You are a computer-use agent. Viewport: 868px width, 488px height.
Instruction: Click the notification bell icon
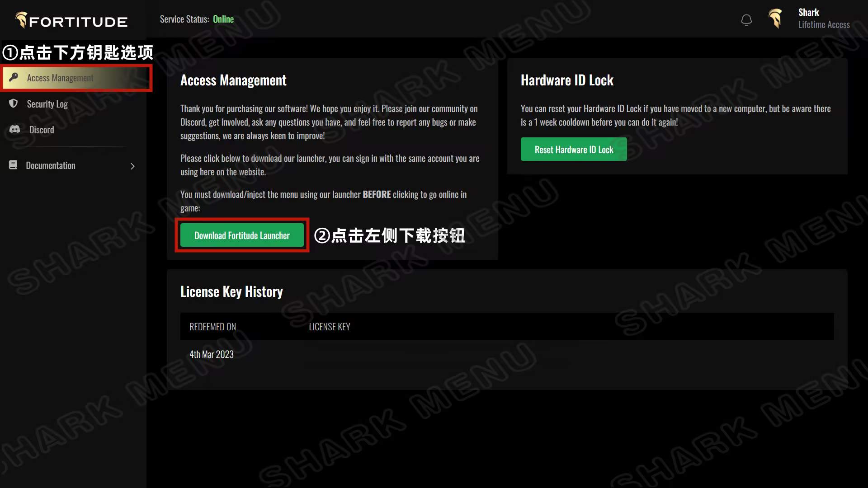746,20
